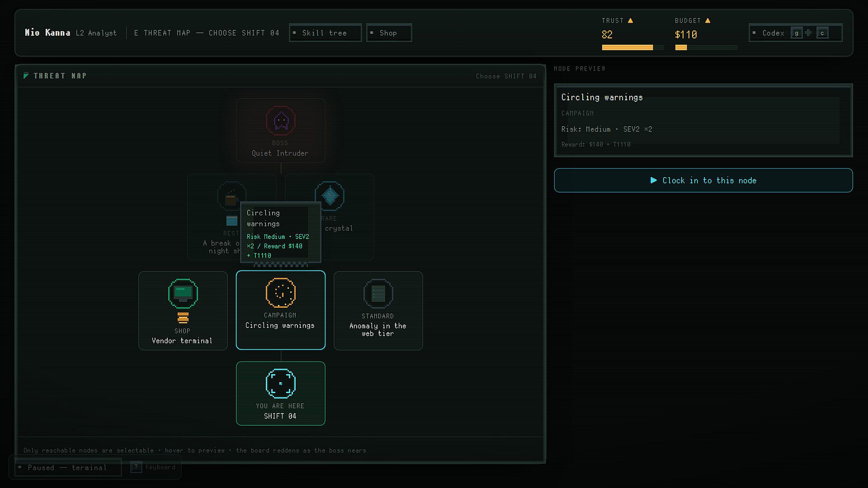Image resolution: width=868 pixels, height=488 pixels.
Task: Click the 'Reward: $140 + T1110' preview line
Action: [596, 145]
